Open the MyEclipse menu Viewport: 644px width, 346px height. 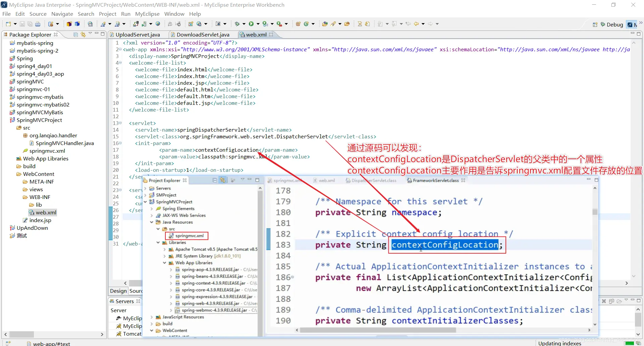click(x=147, y=14)
